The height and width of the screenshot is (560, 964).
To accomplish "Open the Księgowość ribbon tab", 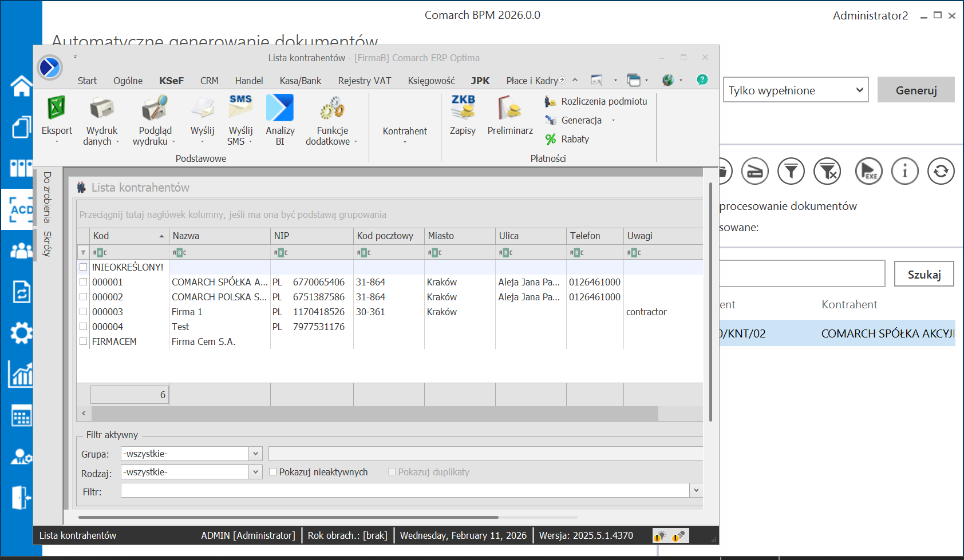I will 430,81.
